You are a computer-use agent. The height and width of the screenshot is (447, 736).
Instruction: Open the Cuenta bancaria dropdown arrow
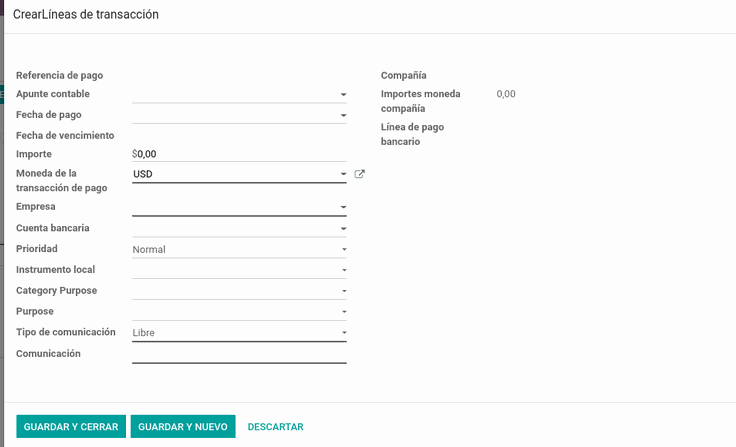point(343,229)
